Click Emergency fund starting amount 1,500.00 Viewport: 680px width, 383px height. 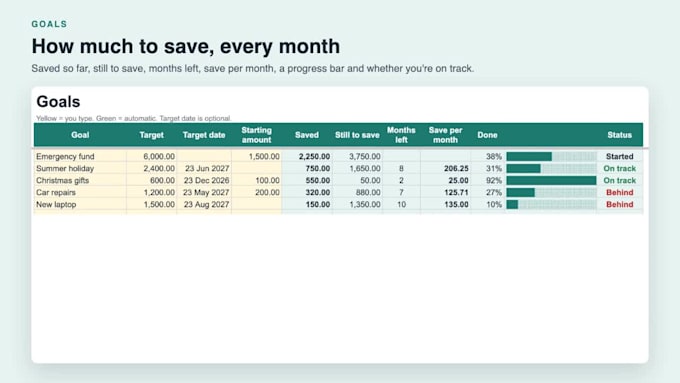coord(256,156)
